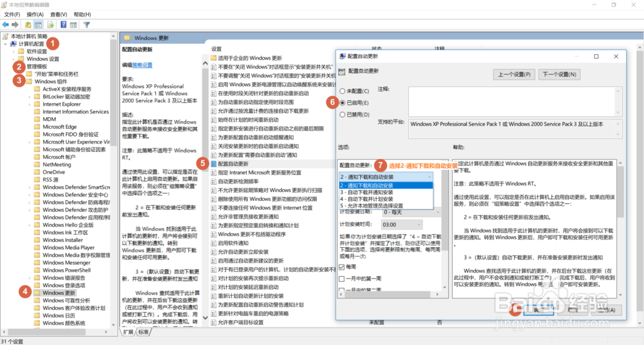Click the vertical scrollbar of the help text pane
The image size is (644, 345).
[620, 228]
